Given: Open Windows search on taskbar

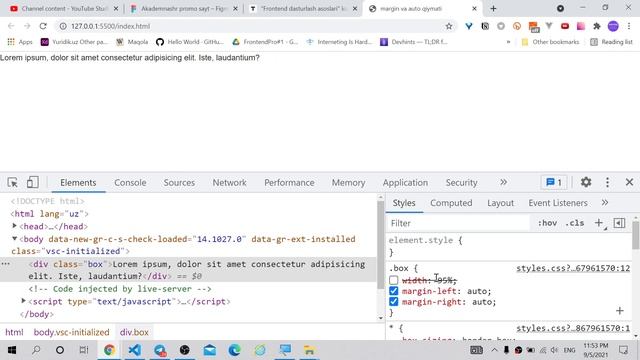Looking at the screenshot, I should coord(36,350).
